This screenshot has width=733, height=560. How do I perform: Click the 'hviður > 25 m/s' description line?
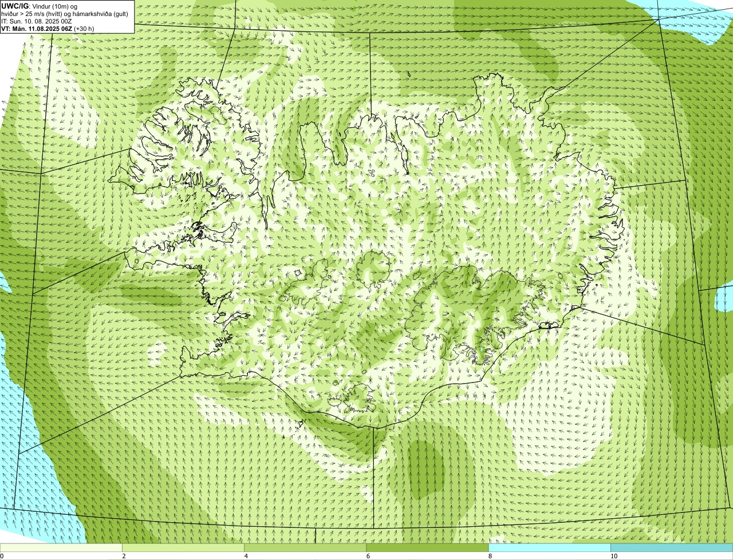tap(65, 14)
